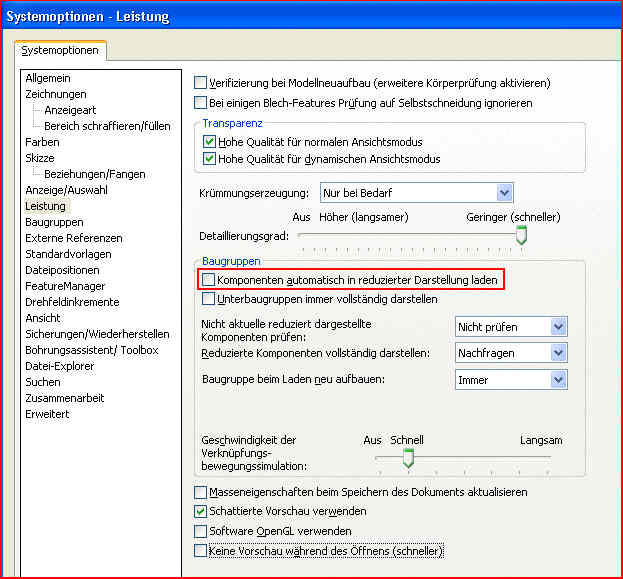The width and height of the screenshot is (623, 579).
Task: Open Ansicht in the left list
Action: click(x=43, y=318)
